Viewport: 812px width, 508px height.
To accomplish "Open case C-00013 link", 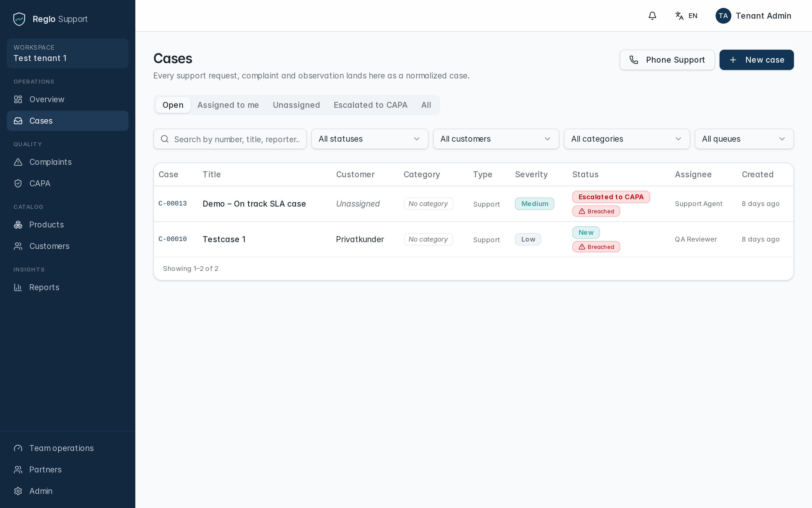I will (x=173, y=203).
